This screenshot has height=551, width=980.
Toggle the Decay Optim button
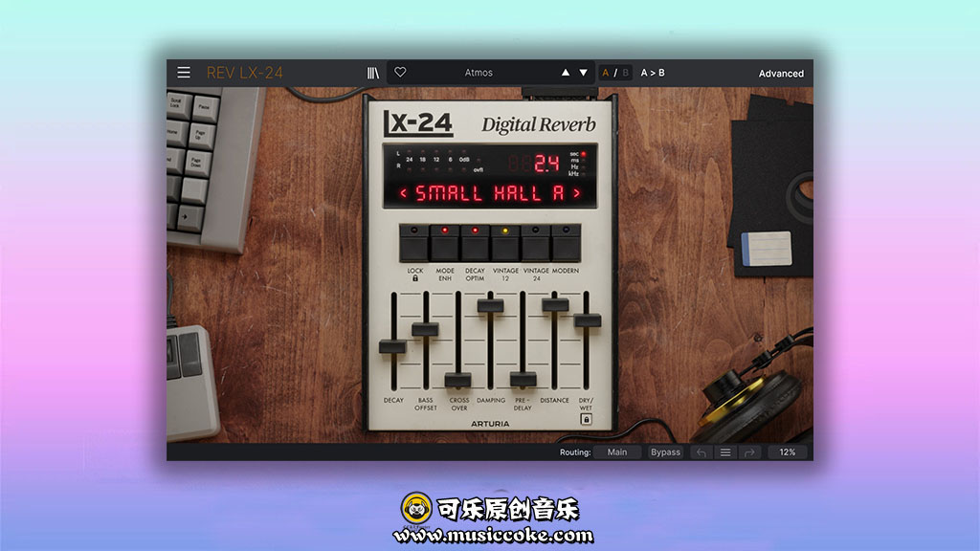475,243
